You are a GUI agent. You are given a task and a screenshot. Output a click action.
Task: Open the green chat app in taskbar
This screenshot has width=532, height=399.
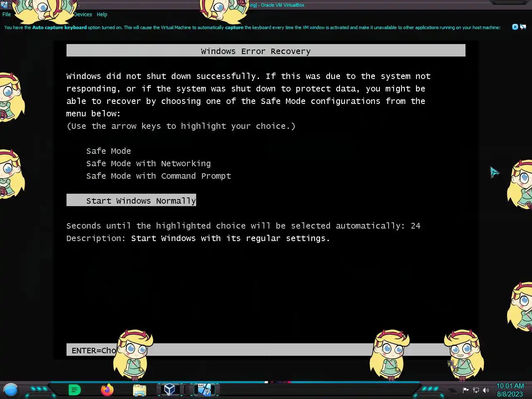point(74,390)
